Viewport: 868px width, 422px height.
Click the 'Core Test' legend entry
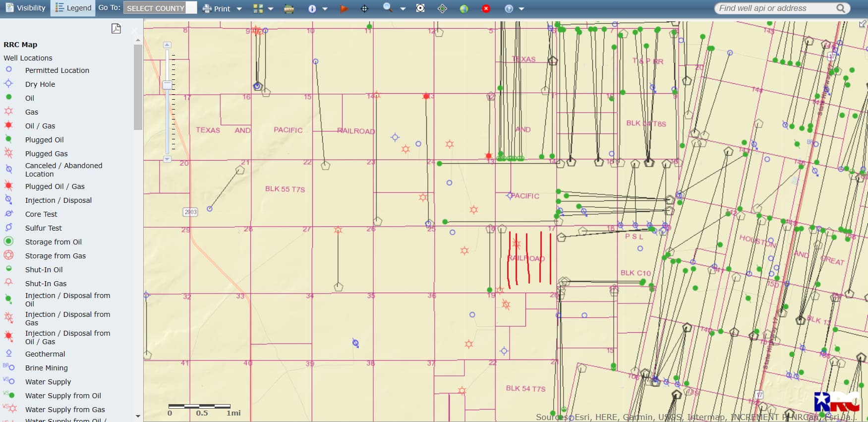point(41,214)
